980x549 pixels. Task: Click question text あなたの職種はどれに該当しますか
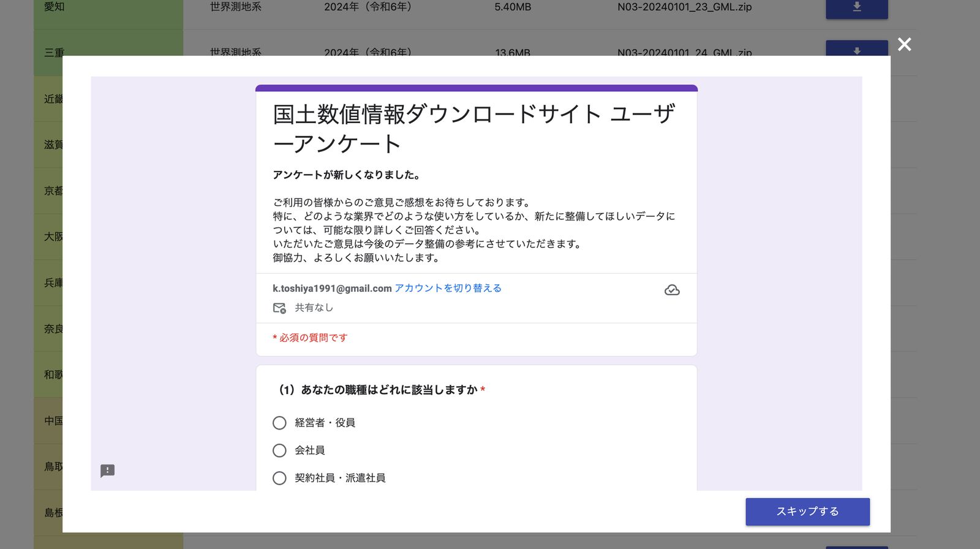coord(389,390)
